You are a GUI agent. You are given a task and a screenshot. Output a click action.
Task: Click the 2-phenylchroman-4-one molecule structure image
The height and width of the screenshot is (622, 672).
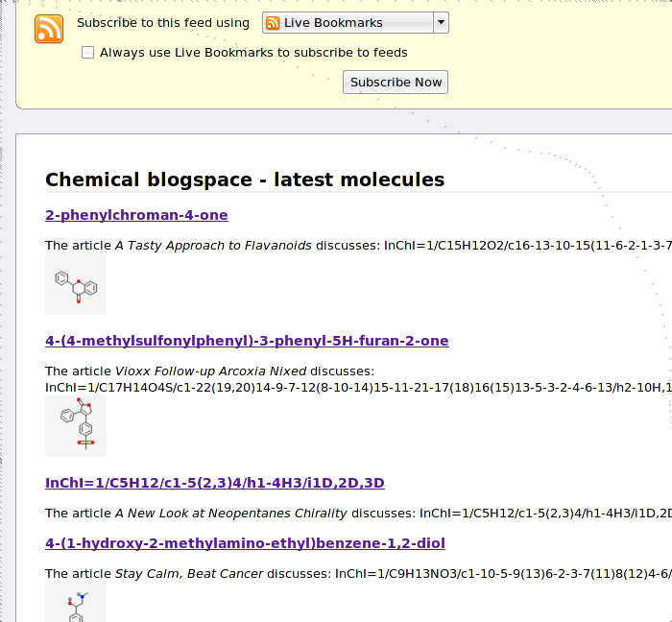pyautogui.click(x=76, y=285)
